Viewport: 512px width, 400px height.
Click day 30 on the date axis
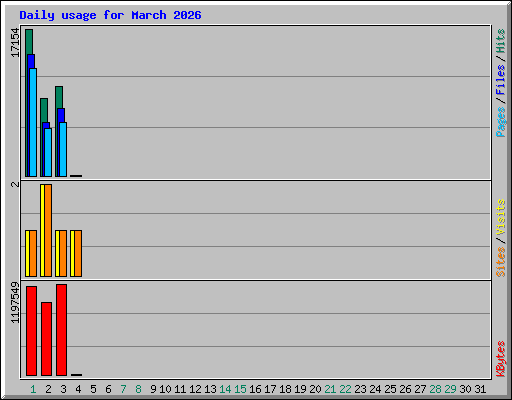pos(465,389)
